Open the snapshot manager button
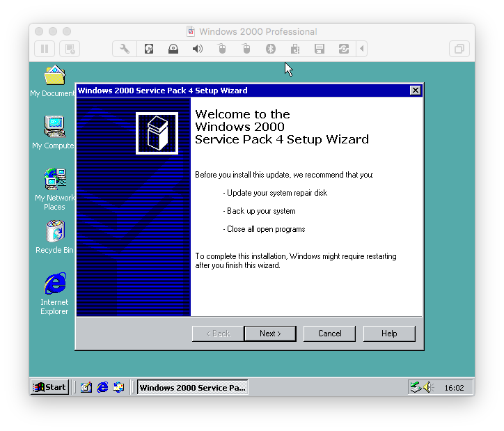Screen dimensions: 504x431 click(70, 49)
